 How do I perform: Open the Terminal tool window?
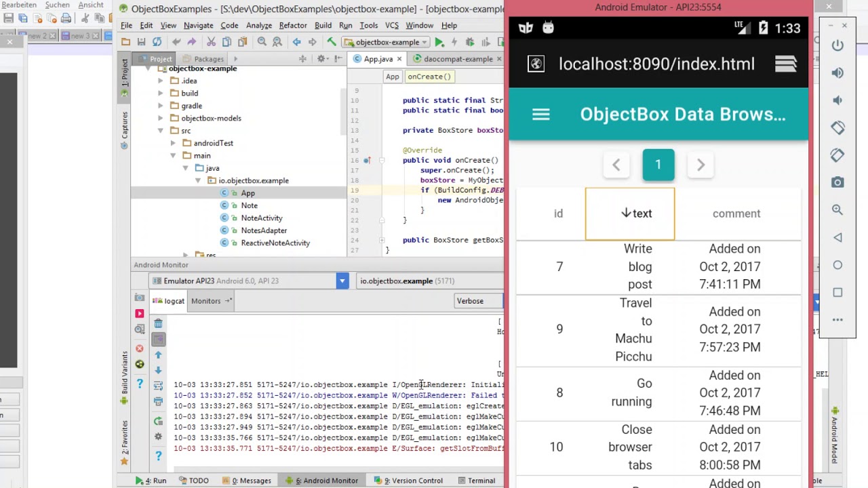pyautogui.click(x=475, y=481)
